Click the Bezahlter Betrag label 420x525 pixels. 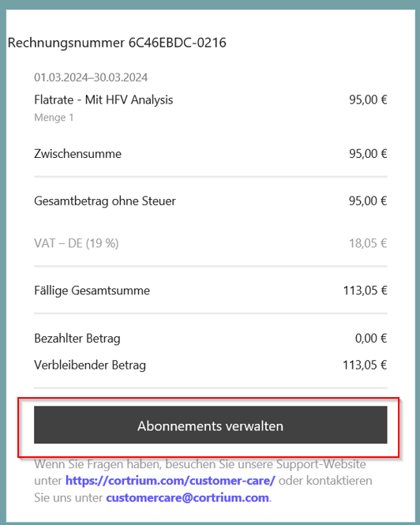pyautogui.click(x=77, y=338)
